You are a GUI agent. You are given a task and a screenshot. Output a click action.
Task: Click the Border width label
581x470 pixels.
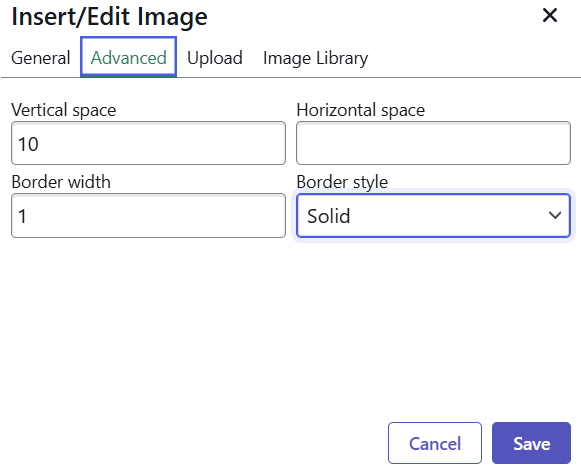point(61,182)
